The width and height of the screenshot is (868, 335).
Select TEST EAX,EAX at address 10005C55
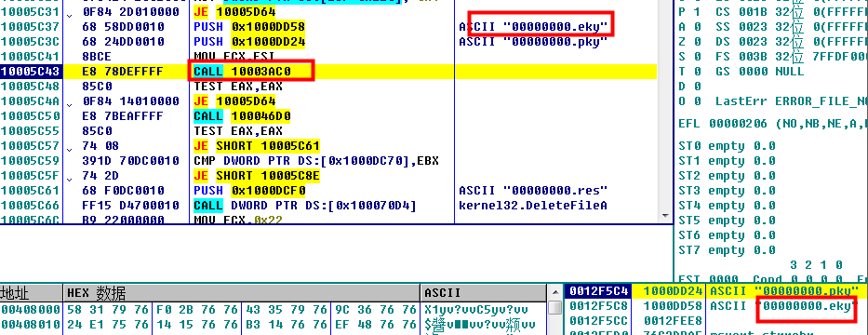pyautogui.click(x=238, y=131)
